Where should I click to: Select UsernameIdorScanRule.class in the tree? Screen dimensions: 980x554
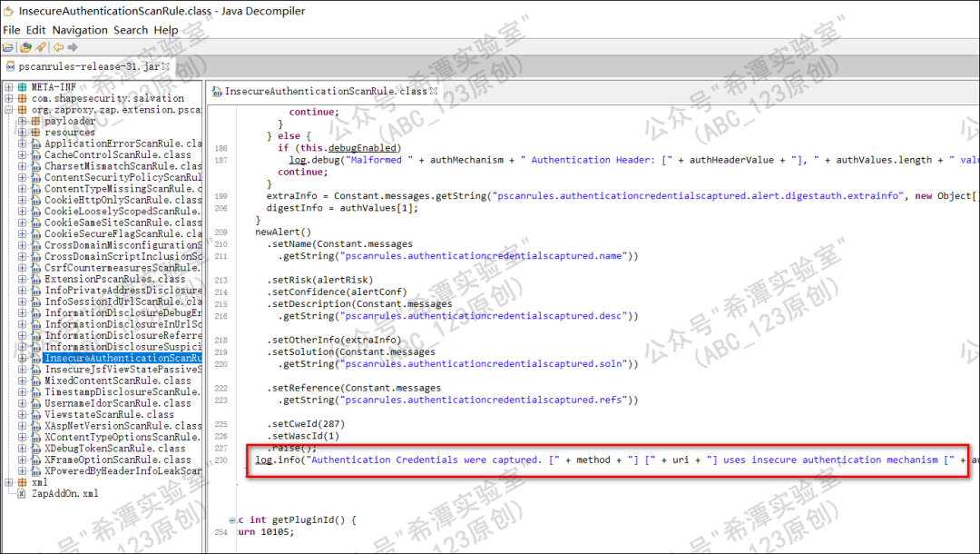(117, 403)
